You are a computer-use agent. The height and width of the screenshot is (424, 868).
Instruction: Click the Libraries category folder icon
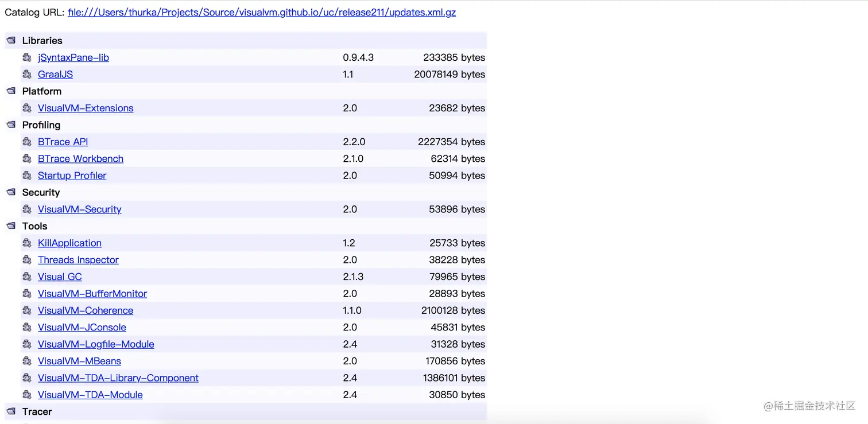(11, 40)
